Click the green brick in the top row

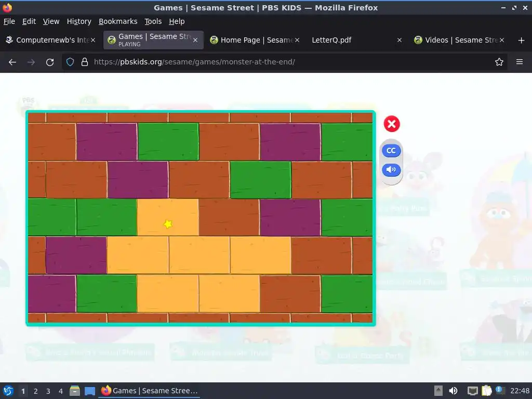168,142
